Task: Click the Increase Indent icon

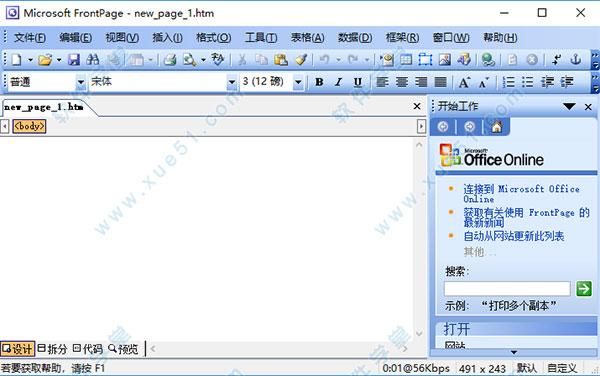Action: pos(567,82)
